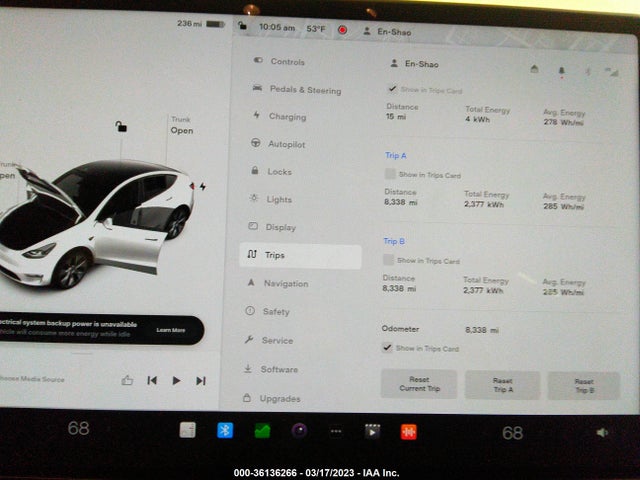Tap Choose Media Source text
Viewport: 640px width, 480px height.
32,379
